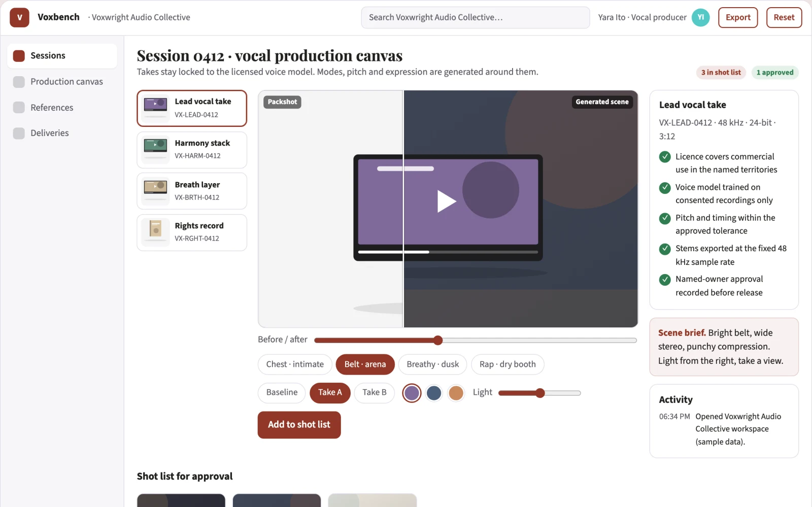Click the Voxbench logo icon

click(19, 17)
